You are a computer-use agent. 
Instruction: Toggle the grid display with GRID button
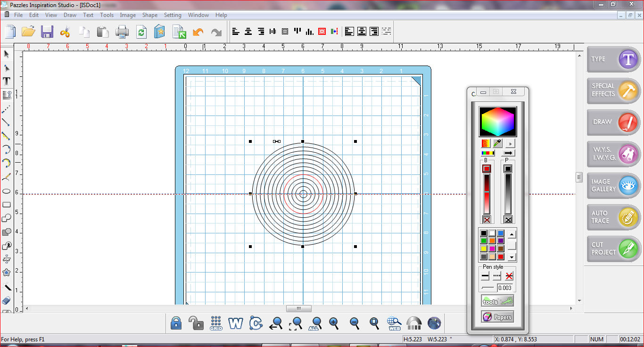click(216, 323)
